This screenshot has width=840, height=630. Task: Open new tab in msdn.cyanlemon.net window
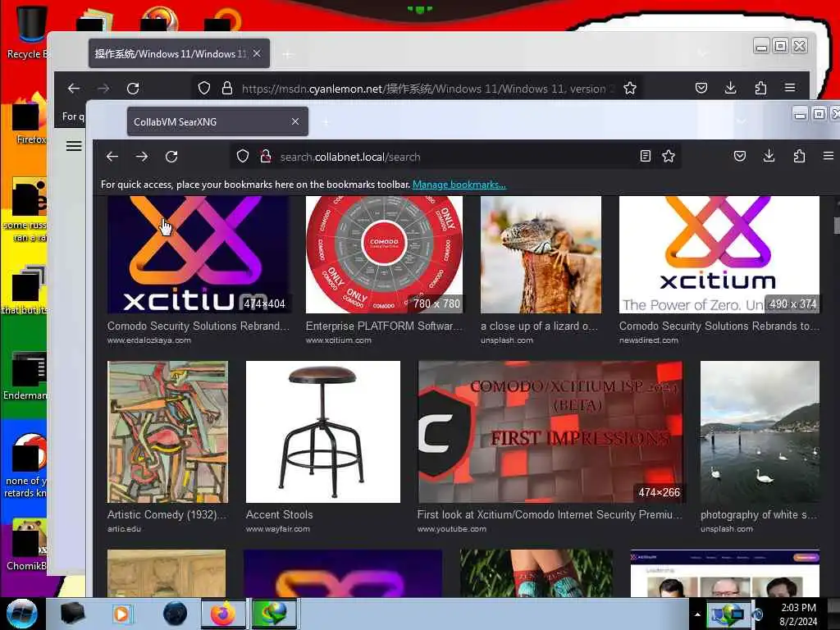pyautogui.click(x=288, y=54)
